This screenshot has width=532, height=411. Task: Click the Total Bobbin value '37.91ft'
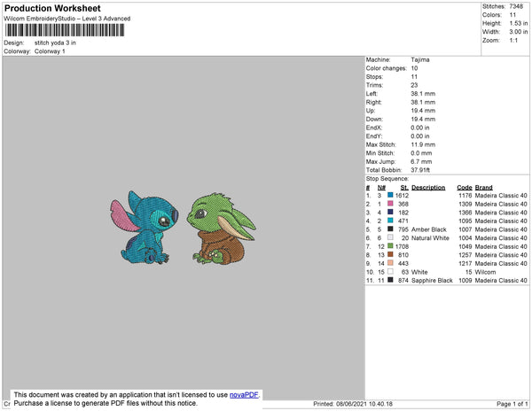tap(420, 170)
